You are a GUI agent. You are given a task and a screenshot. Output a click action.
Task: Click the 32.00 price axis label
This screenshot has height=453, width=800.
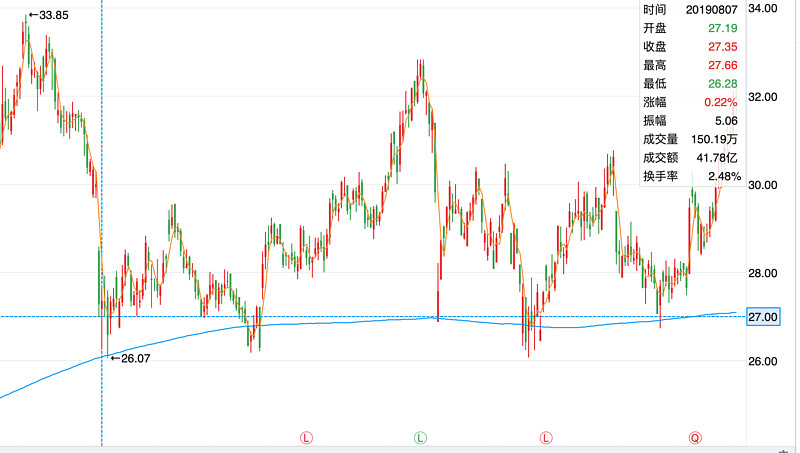coord(763,97)
